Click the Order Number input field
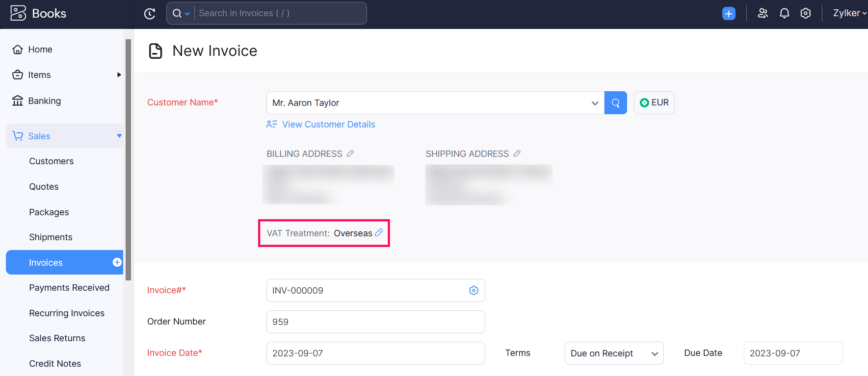Image resolution: width=868 pixels, height=376 pixels. pos(375,322)
